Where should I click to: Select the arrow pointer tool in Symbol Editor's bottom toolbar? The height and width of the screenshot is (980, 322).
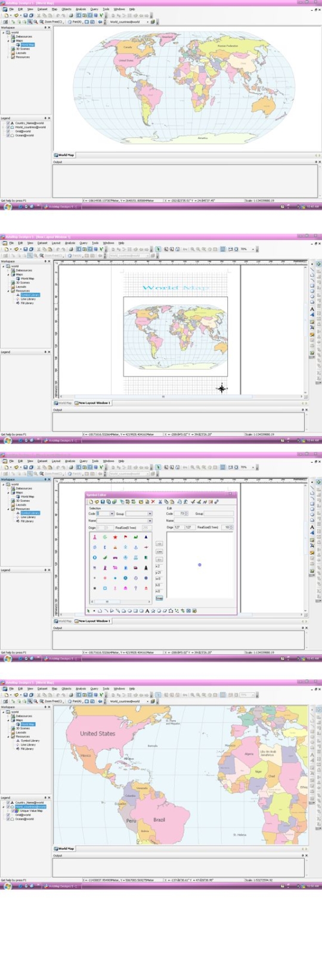[x=89, y=611]
